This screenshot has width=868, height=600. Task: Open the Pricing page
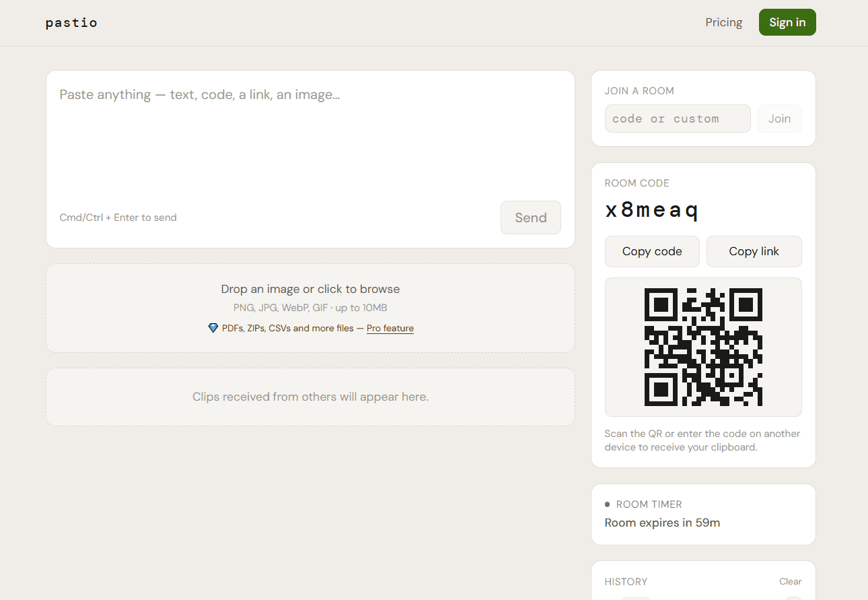(x=724, y=22)
